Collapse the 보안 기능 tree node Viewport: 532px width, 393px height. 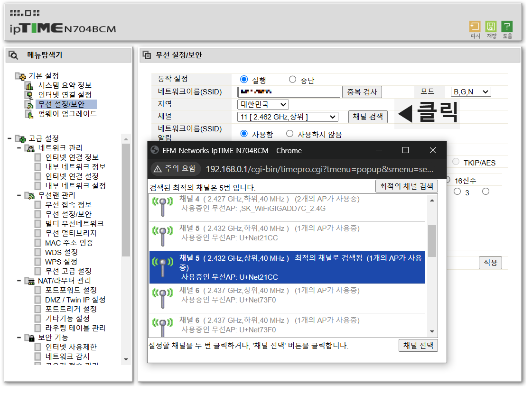click(x=19, y=338)
